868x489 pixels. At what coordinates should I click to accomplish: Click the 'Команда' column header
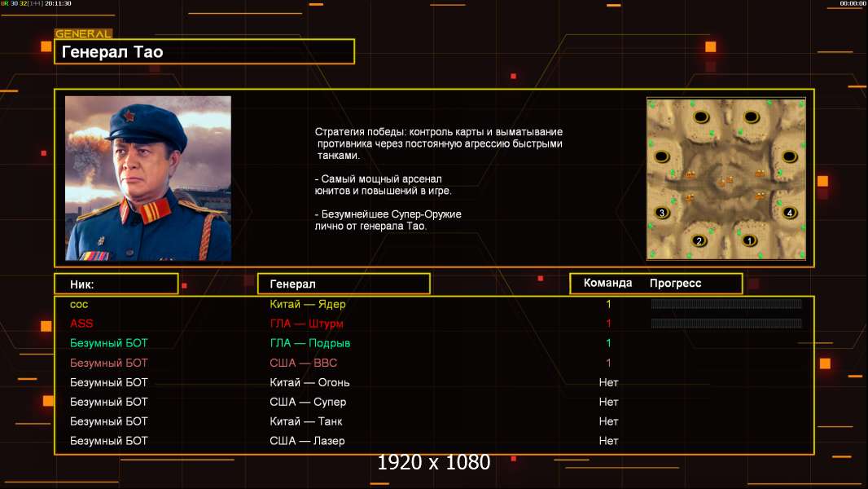(607, 283)
